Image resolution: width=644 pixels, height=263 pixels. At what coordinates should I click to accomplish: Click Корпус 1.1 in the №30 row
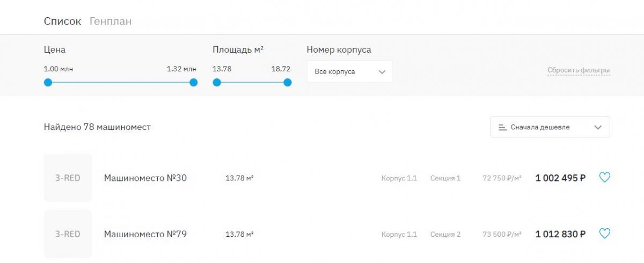(399, 178)
